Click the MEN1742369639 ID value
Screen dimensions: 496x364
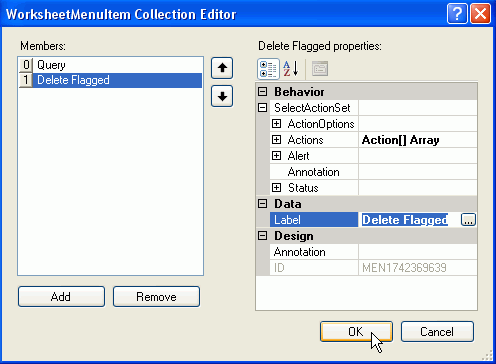click(x=404, y=268)
